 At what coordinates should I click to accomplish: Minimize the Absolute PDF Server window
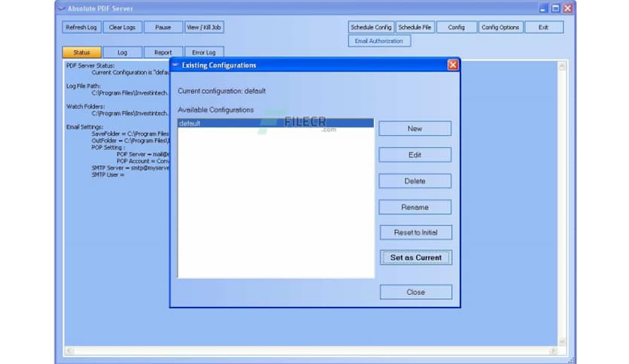543,8
